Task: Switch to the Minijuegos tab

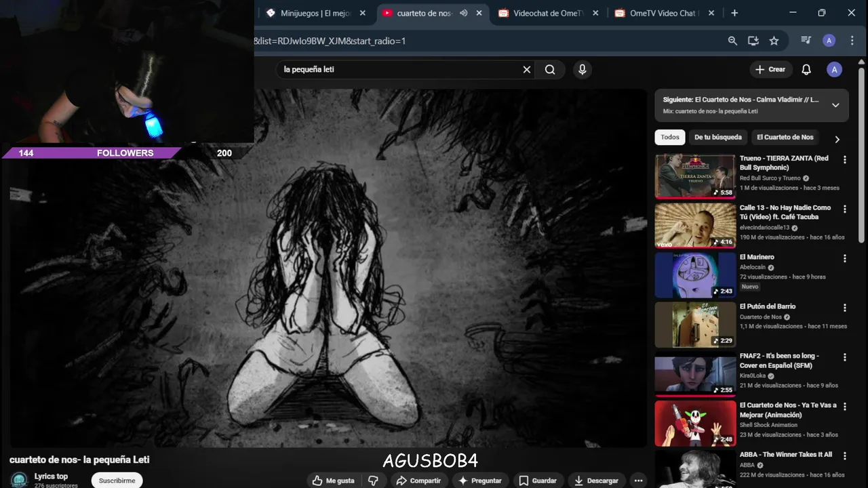Action: click(314, 13)
